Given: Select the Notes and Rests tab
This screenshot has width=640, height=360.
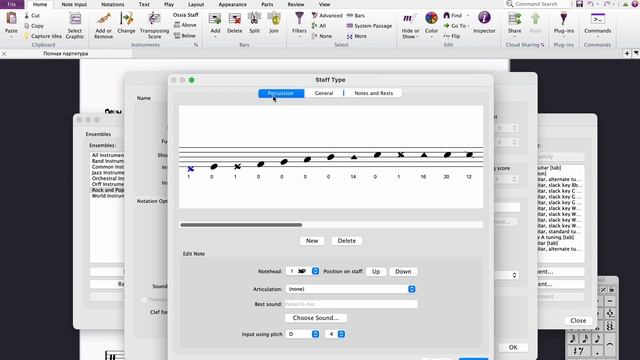Looking at the screenshot, I should click(373, 93).
